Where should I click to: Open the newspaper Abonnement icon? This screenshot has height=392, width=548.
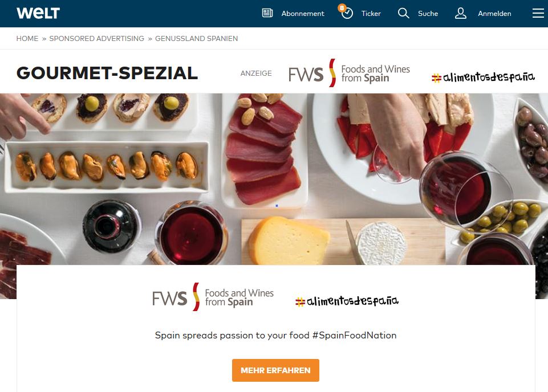click(267, 13)
